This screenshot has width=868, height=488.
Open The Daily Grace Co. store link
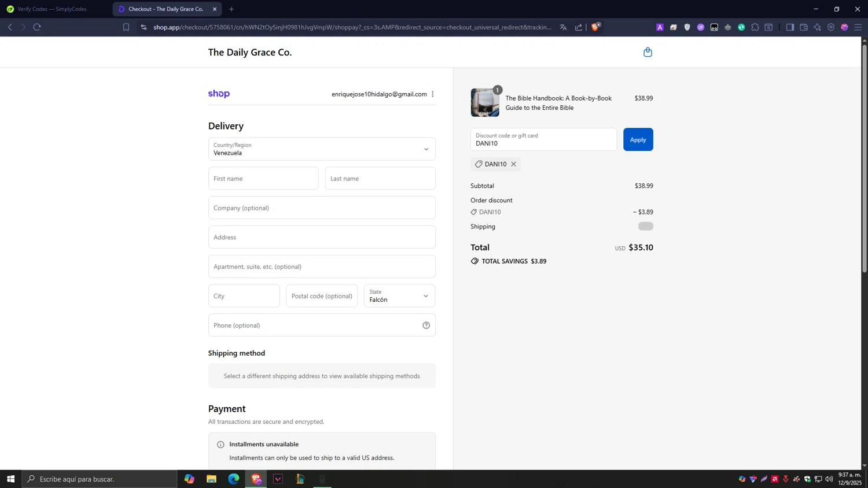250,52
